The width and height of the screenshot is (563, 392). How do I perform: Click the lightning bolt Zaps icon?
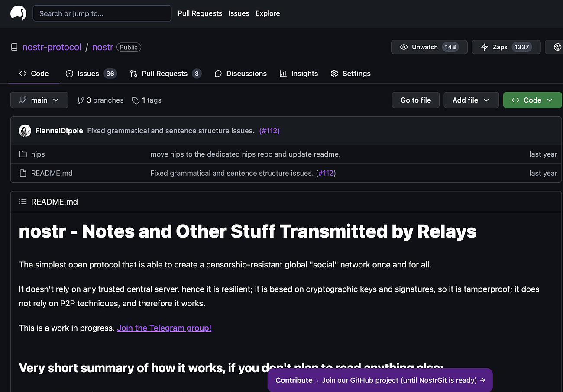tap(485, 47)
